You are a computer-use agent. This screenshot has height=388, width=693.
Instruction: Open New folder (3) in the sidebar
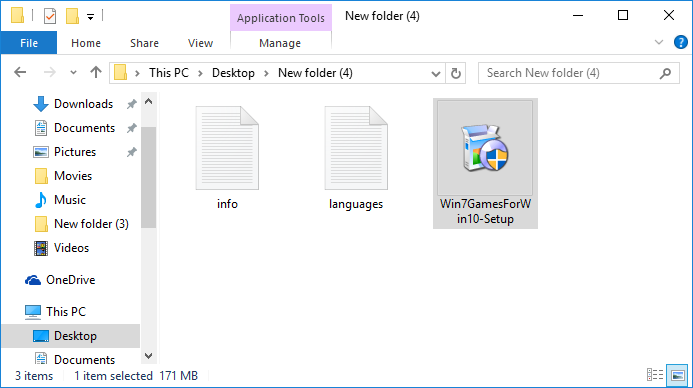point(91,224)
